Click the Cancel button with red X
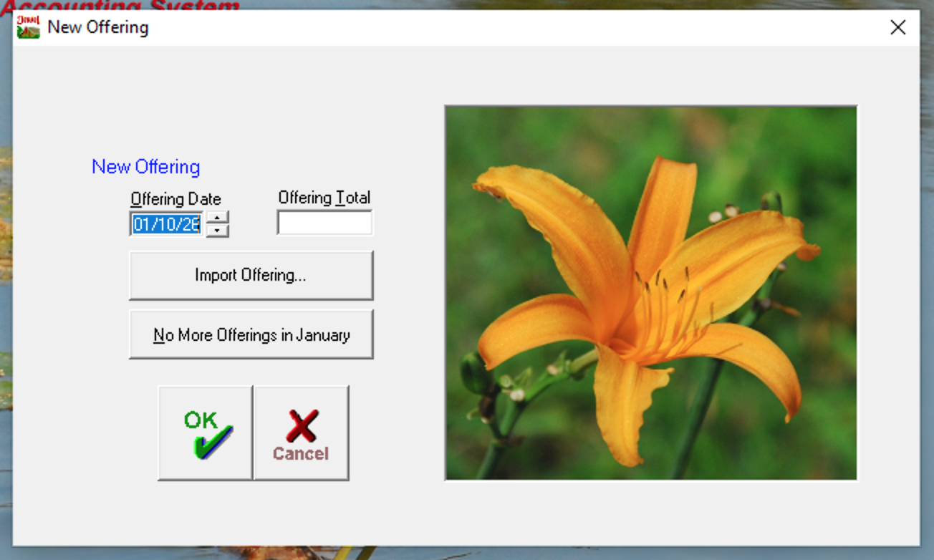This screenshot has height=560, width=934. 301,433
